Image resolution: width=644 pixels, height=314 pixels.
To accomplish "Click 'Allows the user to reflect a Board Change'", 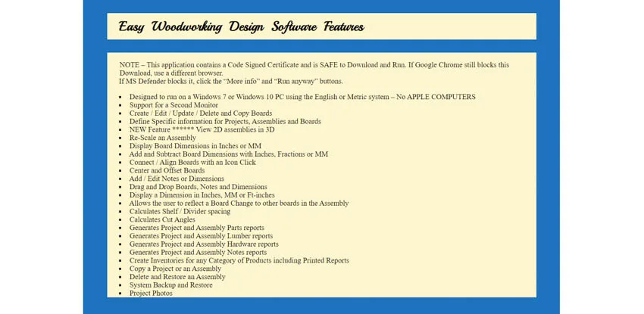I will pyautogui.click(x=239, y=204).
